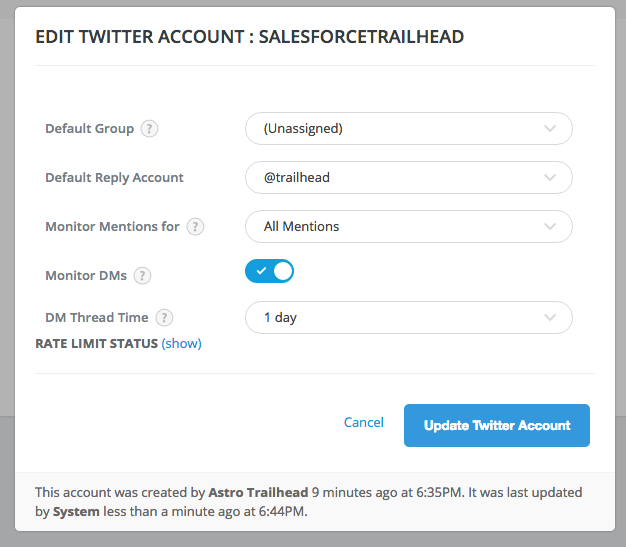The height and width of the screenshot is (547, 626).
Task: Click chevron arrow in DM Thread Time field
Action: 550,318
